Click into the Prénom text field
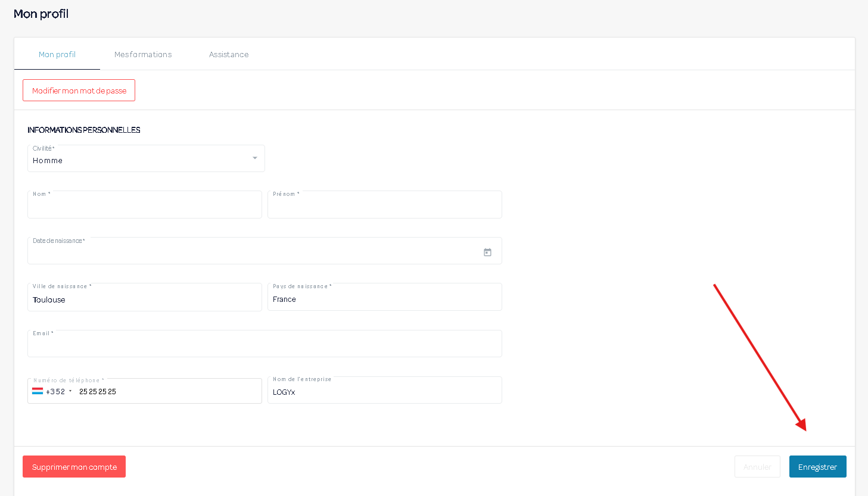Screen dimensions: 868x496 point(384,207)
